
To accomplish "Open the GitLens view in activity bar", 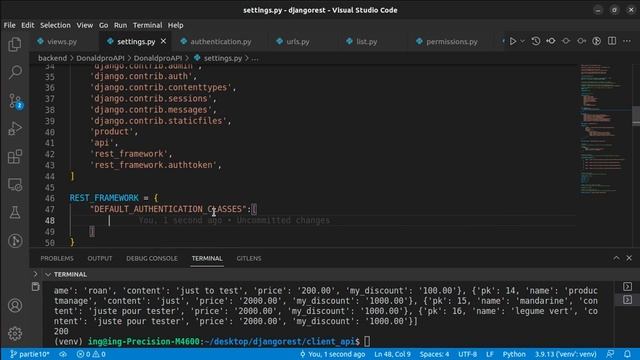I will (x=15, y=241).
